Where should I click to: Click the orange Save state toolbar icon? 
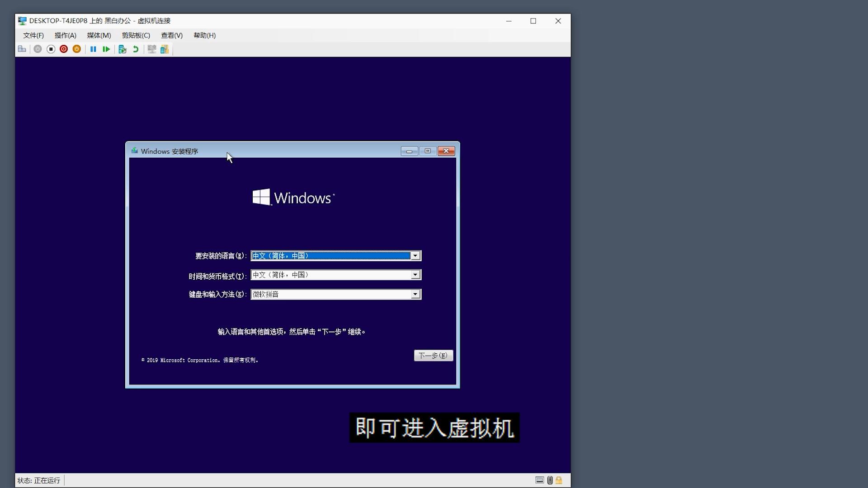point(76,49)
